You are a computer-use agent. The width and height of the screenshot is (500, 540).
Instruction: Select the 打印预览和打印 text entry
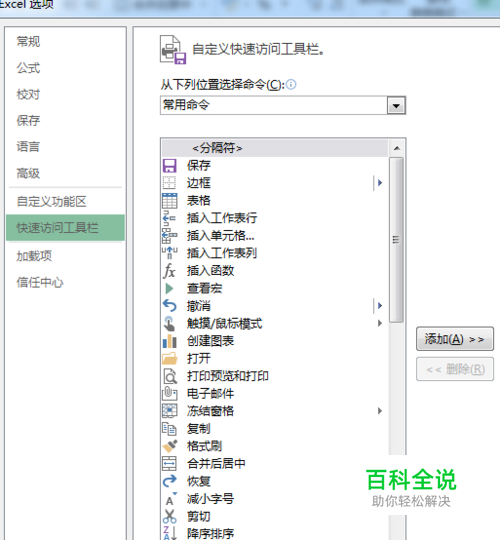coord(228,376)
